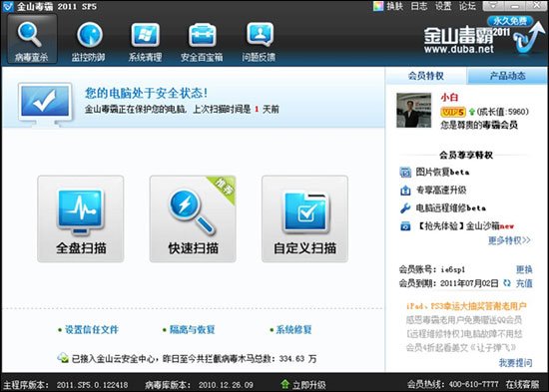
Task: Click 更换 to change account
Action: coord(524,269)
